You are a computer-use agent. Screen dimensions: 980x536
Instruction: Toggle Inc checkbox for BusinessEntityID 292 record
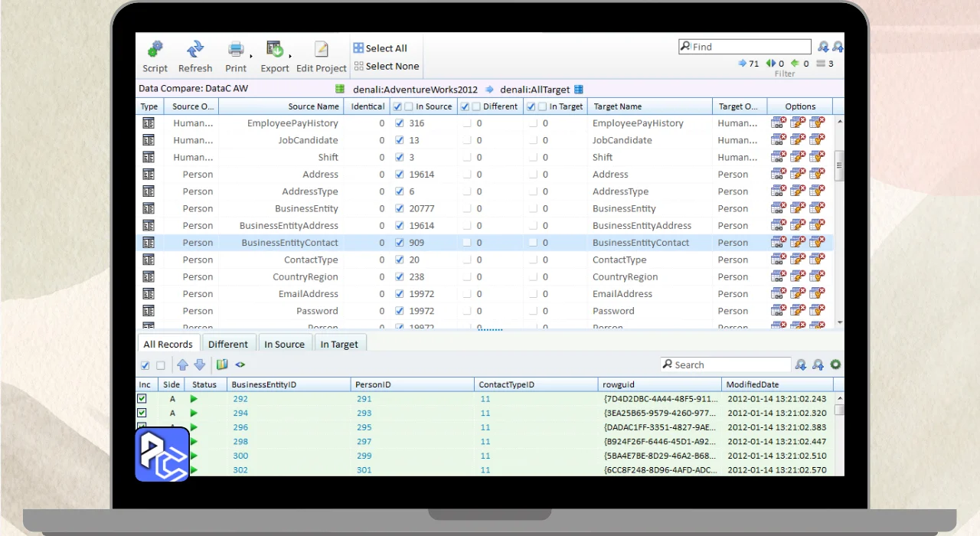(142, 399)
